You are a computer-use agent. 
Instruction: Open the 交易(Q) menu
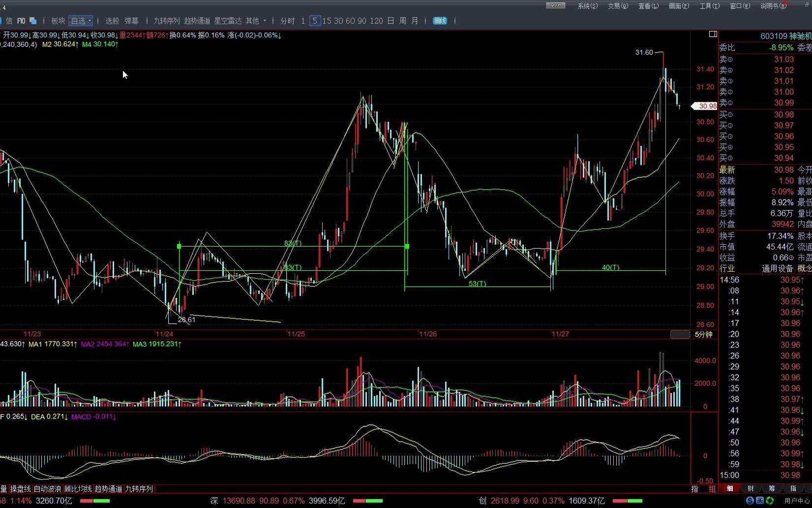(618, 6)
